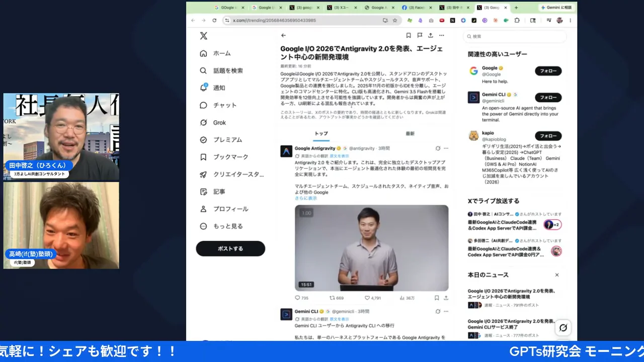This screenshot has height=362, width=644.
Task: Bookmark the trending story with header icon
Action: tap(409, 35)
